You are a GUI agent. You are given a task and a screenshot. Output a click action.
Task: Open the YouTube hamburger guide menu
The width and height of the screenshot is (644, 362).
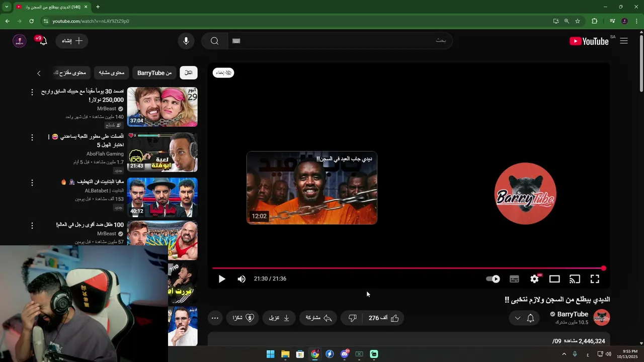624,41
